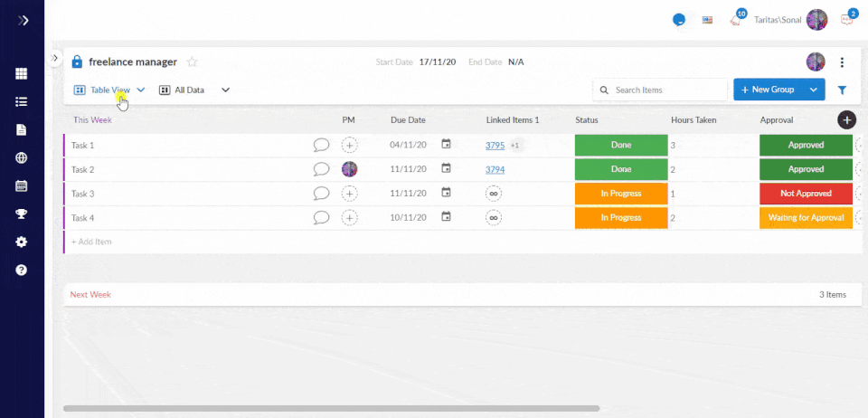Open the three-dot board menu

click(x=842, y=62)
